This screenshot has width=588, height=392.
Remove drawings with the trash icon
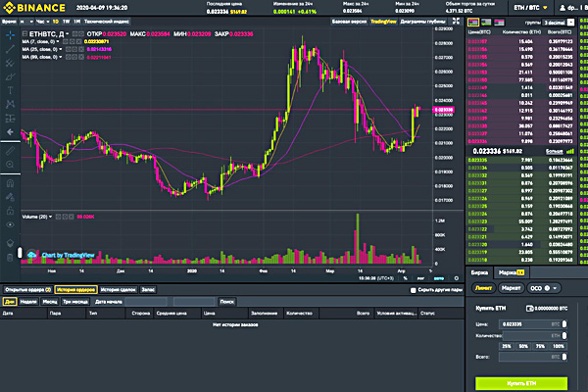(x=10, y=258)
